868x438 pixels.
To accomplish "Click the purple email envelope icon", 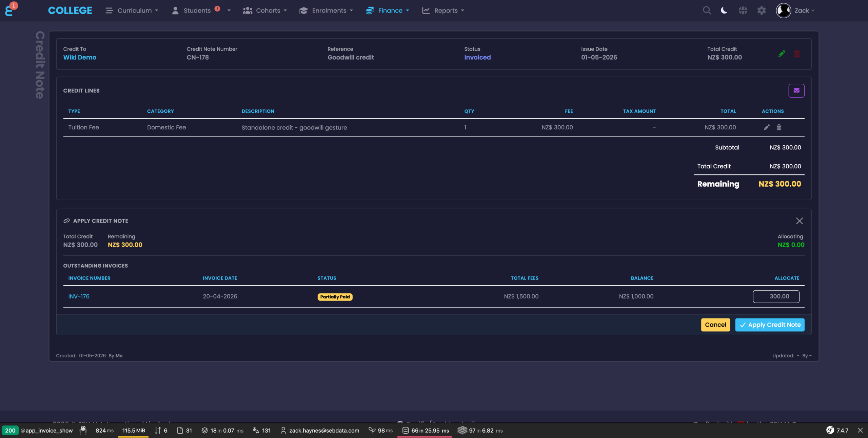I will (796, 90).
